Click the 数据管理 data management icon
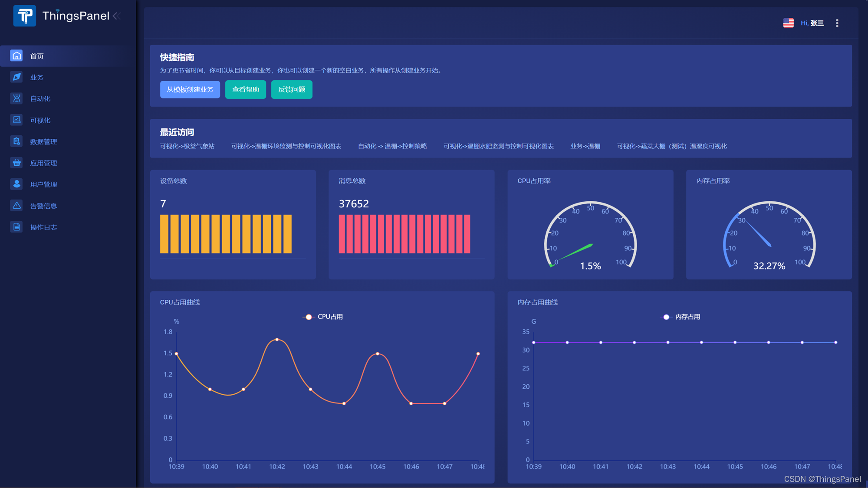The height and width of the screenshot is (488, 868). pos(16,141)
